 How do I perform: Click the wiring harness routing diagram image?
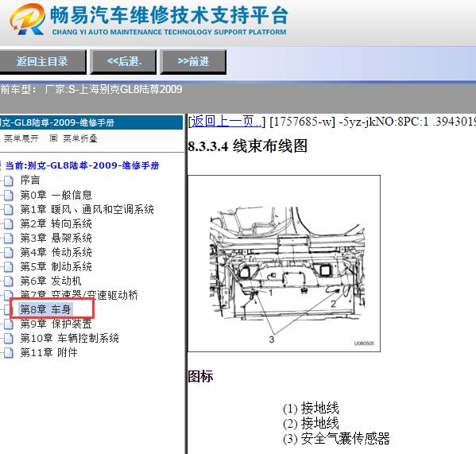click(x=284, y=263)
